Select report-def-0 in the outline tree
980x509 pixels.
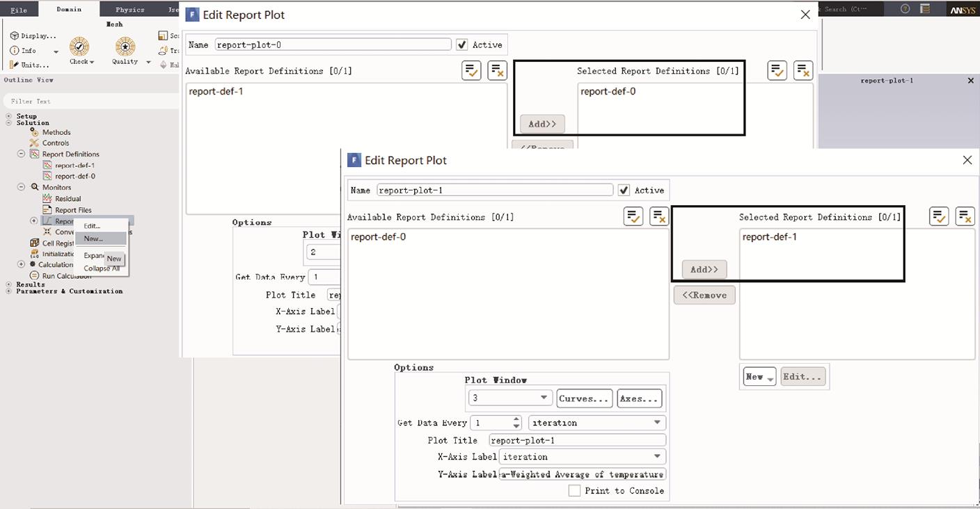click(x=74, y=177)
